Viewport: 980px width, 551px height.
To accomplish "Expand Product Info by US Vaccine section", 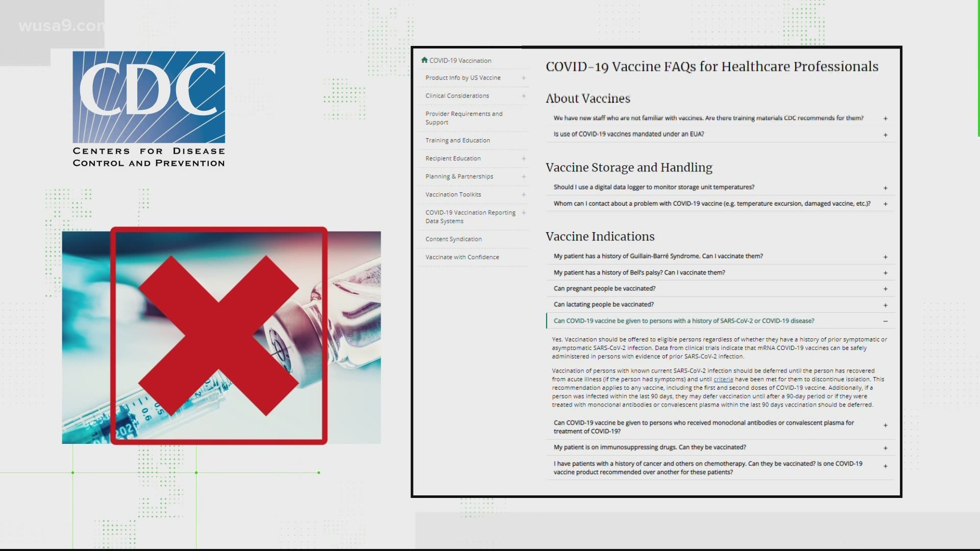I will pos(524,78).
